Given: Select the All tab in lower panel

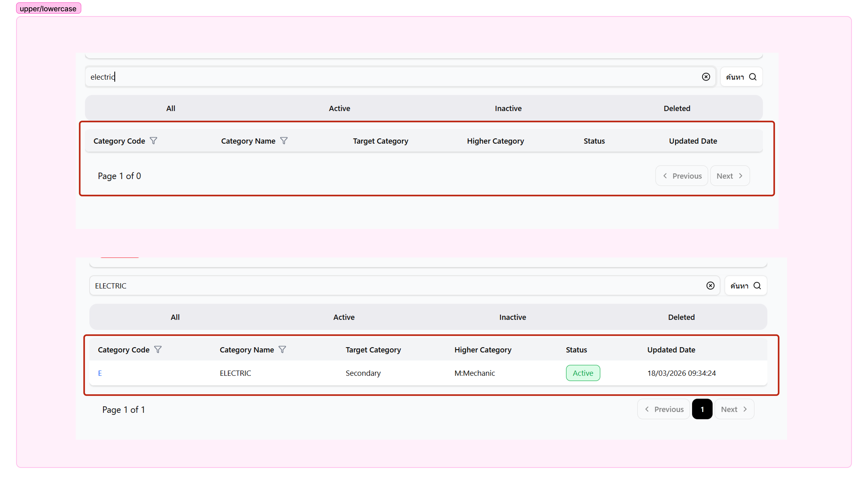Looking at the screenshot, I should pyautogui.click(x=175, y=317).
